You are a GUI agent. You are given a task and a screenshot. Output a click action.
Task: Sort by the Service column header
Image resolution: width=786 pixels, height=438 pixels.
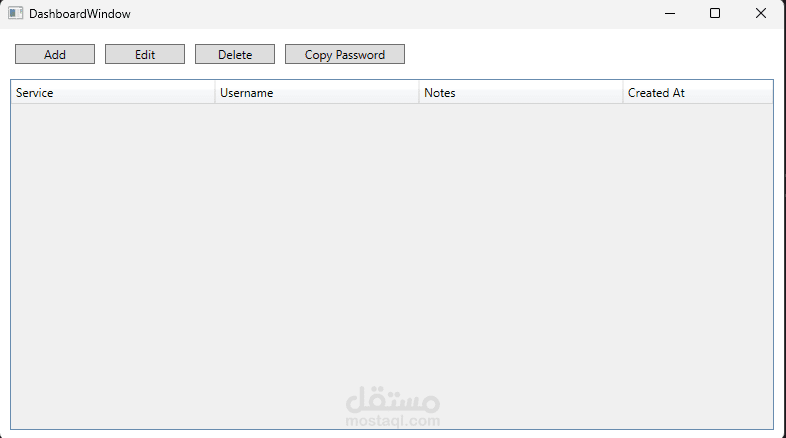pyautogui.click(x=113, y=93)
